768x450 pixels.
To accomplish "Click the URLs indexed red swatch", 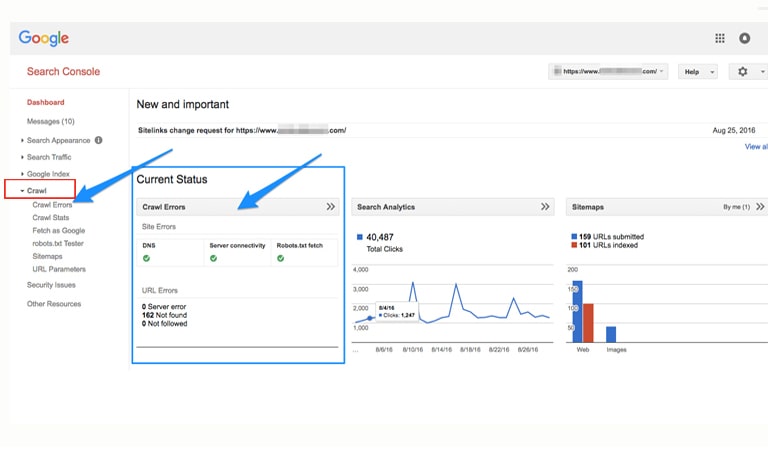I will (x=574, y=245).
